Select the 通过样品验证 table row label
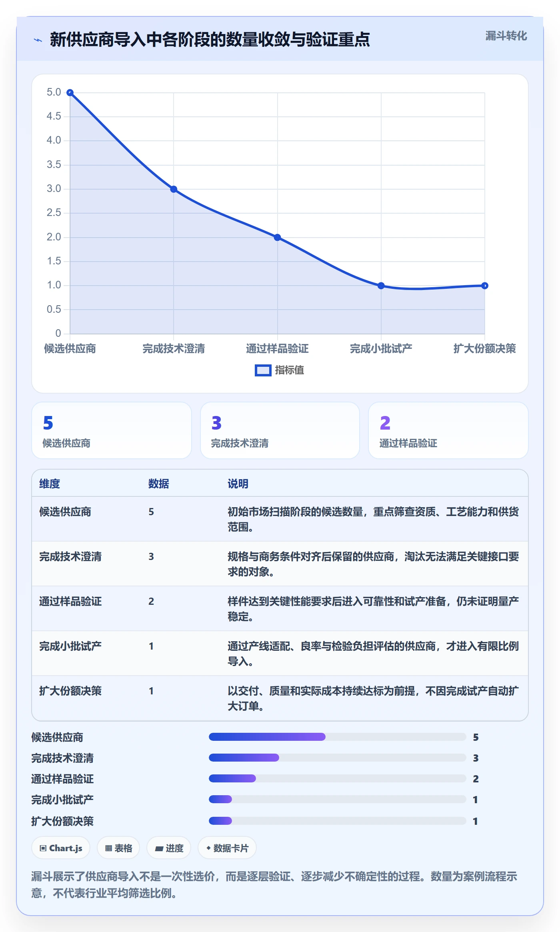The width and height of the screenshot is (560, 932). [70, 601]
